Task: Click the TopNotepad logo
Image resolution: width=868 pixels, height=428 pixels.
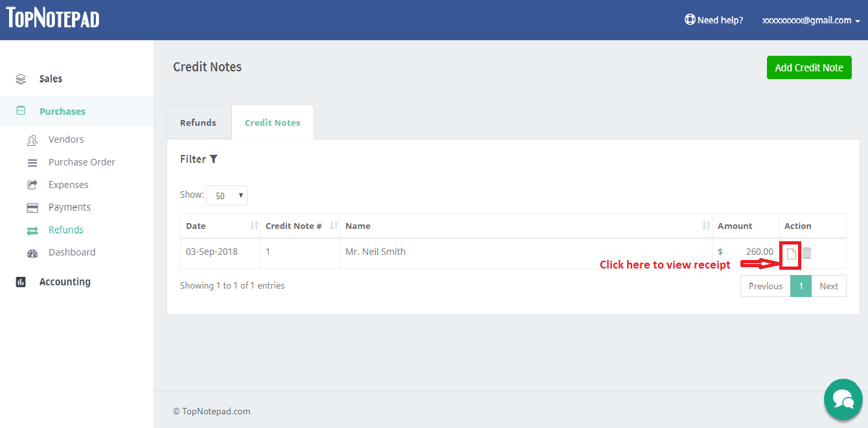Action: tap(53, 18)
